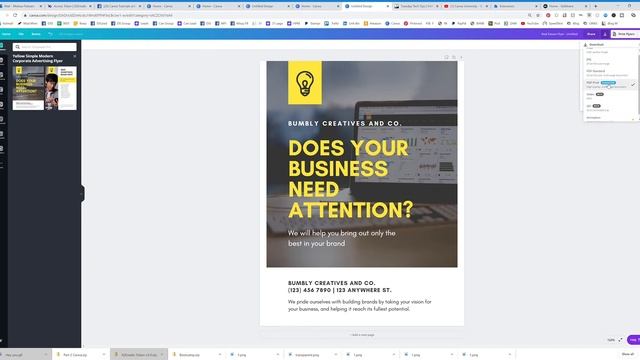Select second flyer thumbnail with person photo
Viewport: 640px width, 360px height.
coord(61,88)
